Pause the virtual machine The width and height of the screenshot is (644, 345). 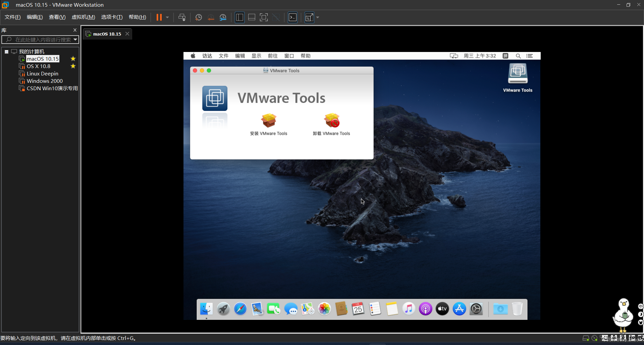[x=159, y=17]
